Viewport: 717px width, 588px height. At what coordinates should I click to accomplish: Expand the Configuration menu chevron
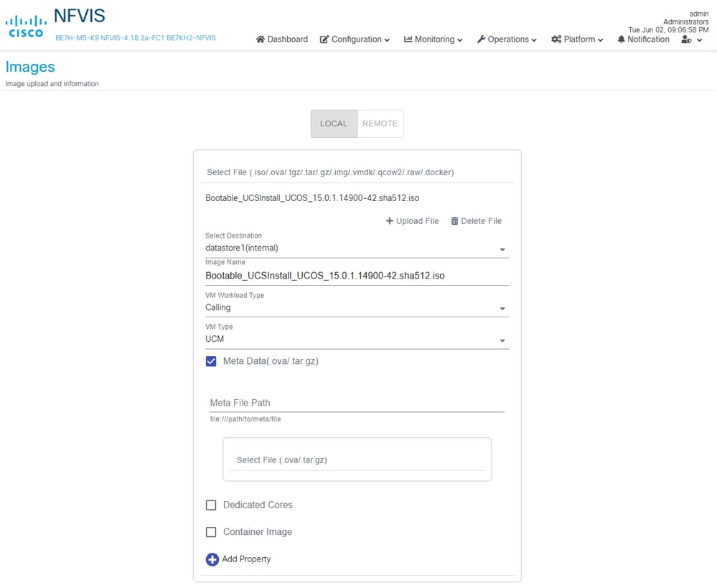tap(387, 40)
